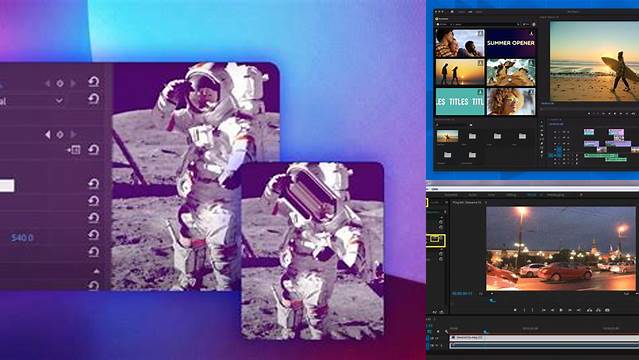The width and height of the screenshot is (639, 360).
Task: Click the camera export-frame icon under night street preview
Action: [607, 310]
